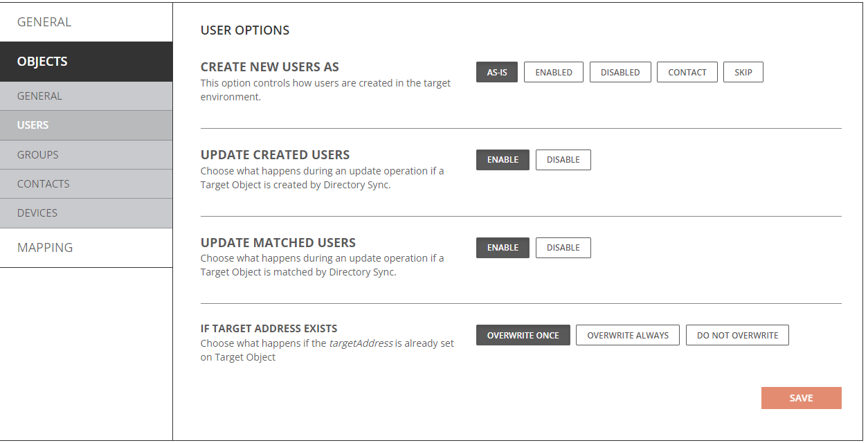This screenshot has height=443, width=868.
Task: Choose Contact for new user creation
Action: pyautogui.click(x=687, y=71)
